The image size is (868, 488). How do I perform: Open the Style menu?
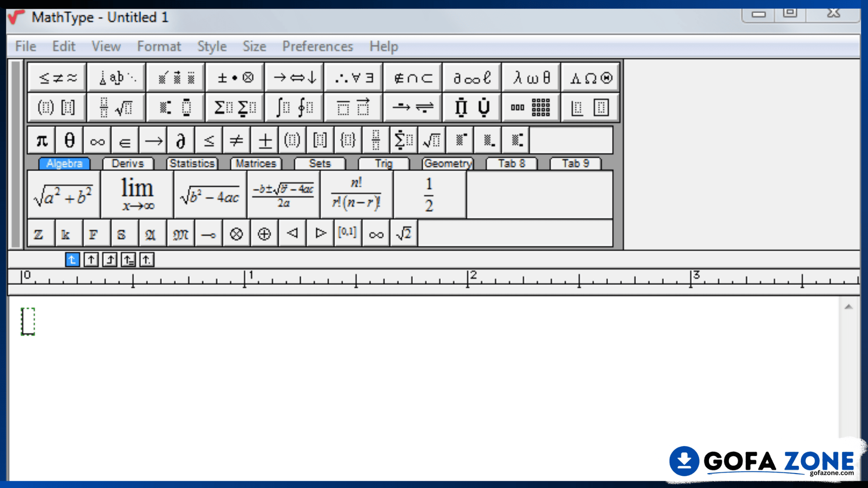[212, 46]
